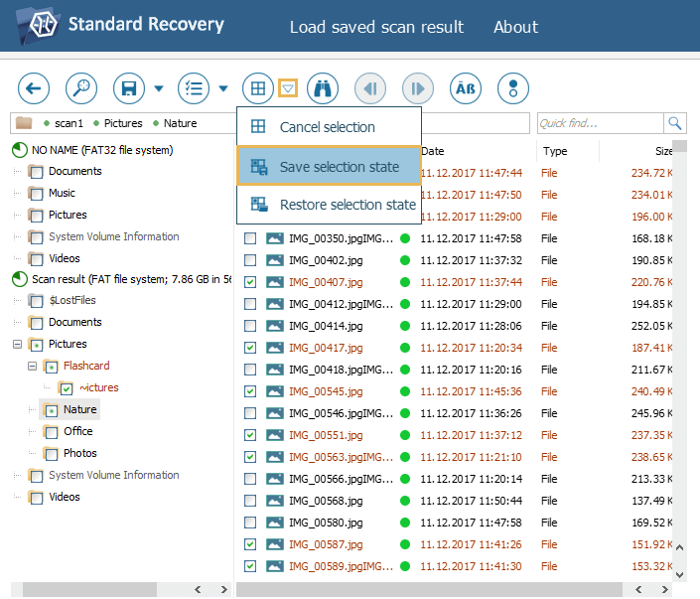The image size is (700, 599).
Task: Open the About link in header
Action: coord(515,27)
